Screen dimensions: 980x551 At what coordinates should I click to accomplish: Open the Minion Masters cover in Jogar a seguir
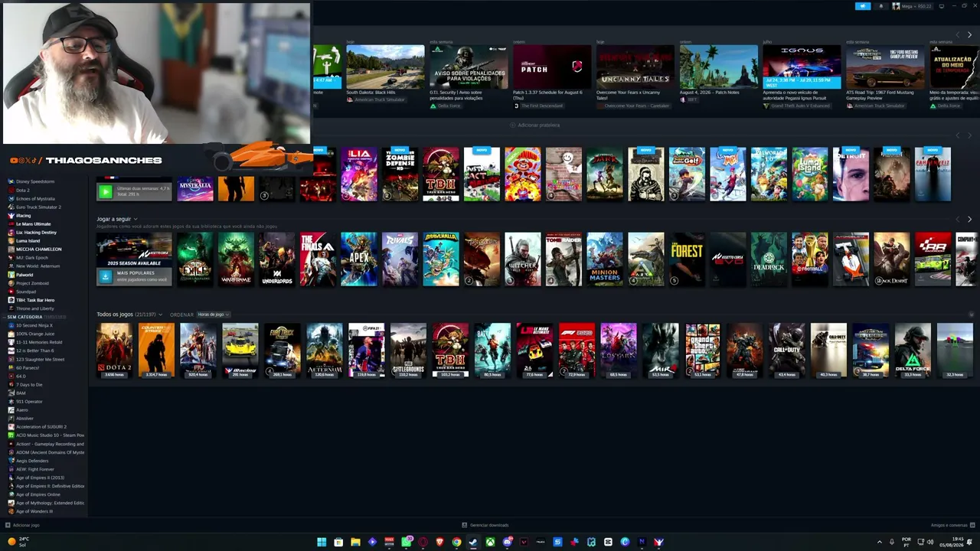(605, 259)
